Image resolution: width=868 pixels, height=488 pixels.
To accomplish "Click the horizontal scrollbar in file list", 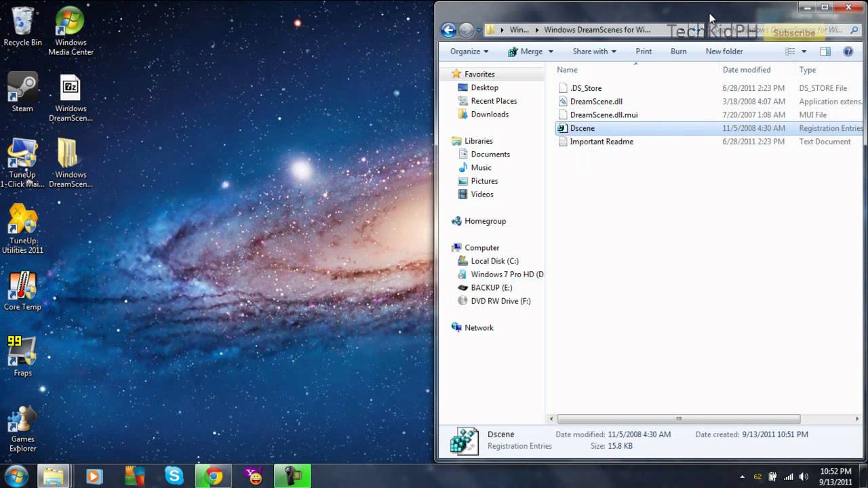I will tap(679, 419).
